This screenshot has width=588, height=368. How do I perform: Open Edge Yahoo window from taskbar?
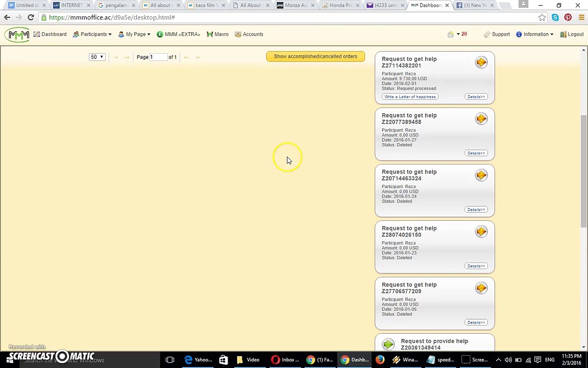click(x=198, y=360)
